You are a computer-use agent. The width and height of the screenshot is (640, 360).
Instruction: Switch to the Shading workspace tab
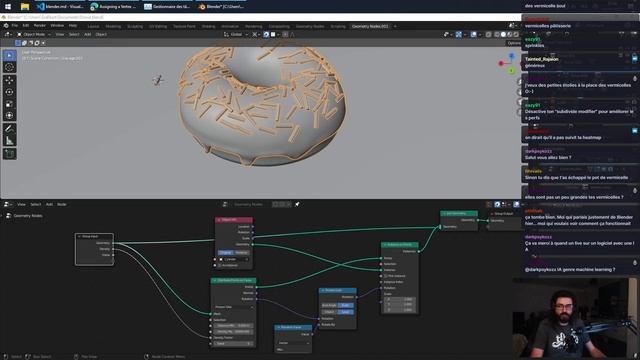point(209,26)
